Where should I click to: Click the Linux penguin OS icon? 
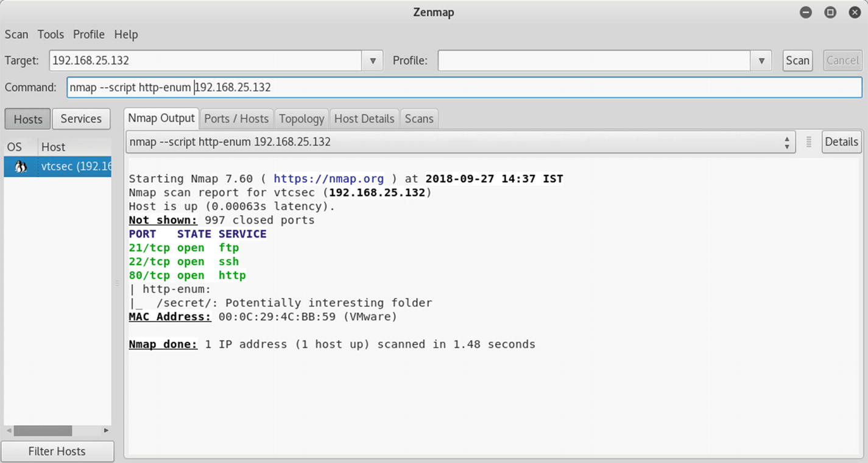21,166
